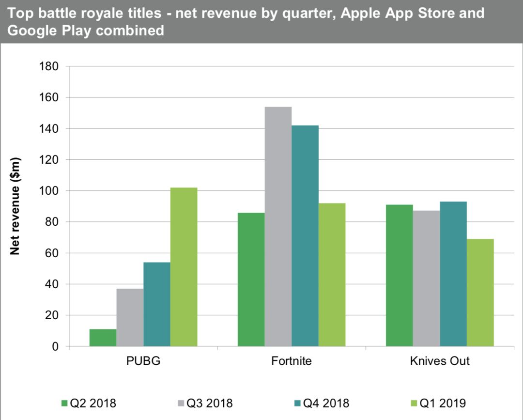Select the "40" y-axis tick label
Viewport: 523px width, 420px height.
(52, 284)
